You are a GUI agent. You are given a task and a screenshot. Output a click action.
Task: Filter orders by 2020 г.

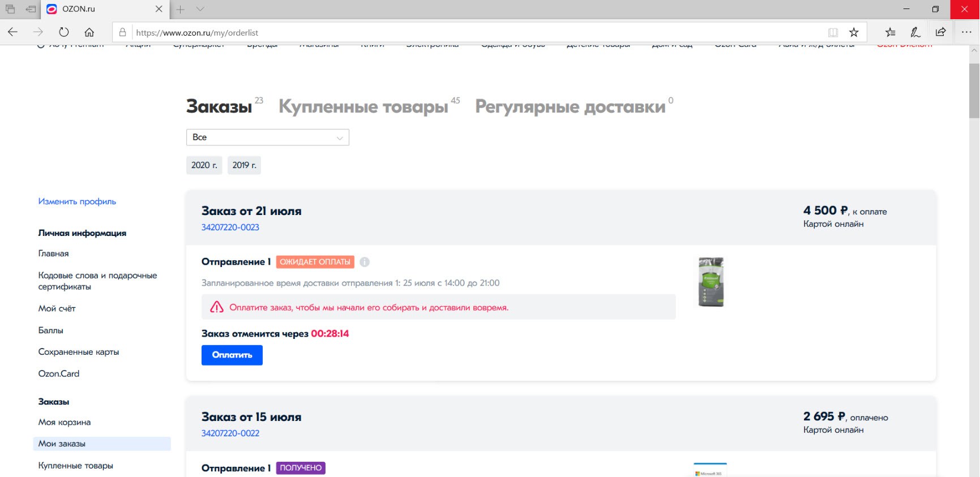coord(204,165)
